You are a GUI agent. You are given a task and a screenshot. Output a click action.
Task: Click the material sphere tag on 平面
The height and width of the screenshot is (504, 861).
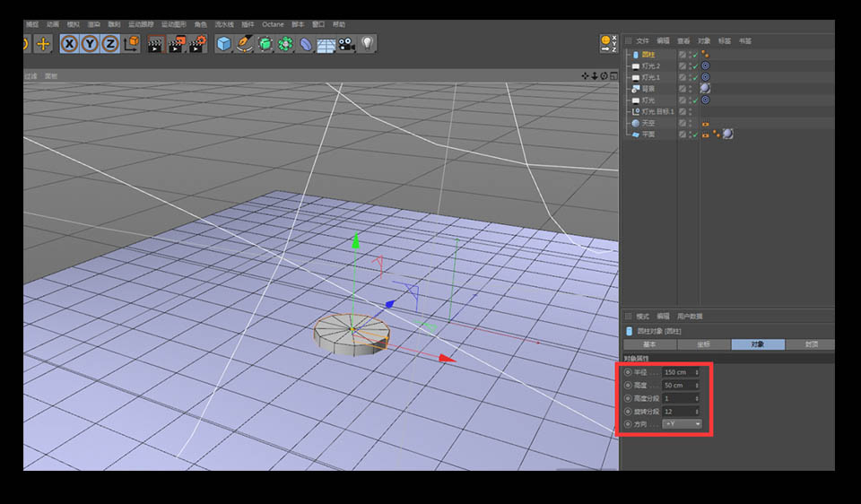click(727, 134)
